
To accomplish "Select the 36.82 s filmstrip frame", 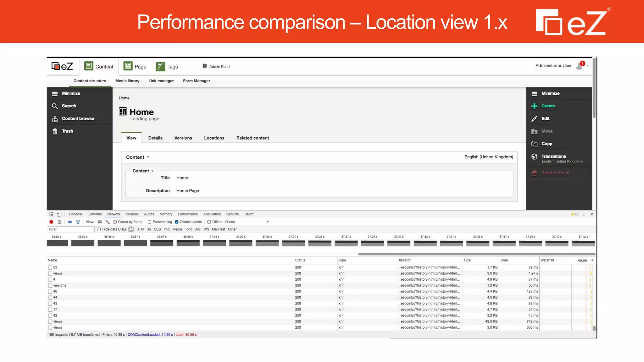I will 57,243.
